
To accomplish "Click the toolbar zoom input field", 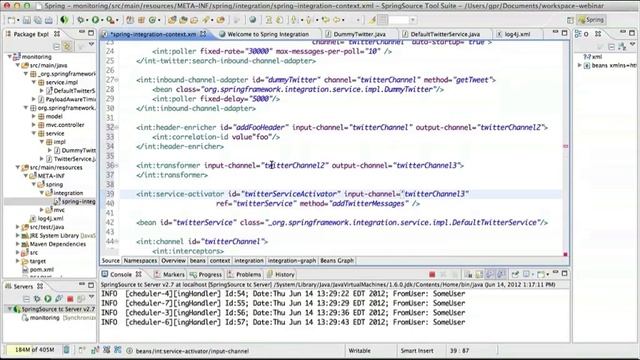I will [x=399, y=20].
